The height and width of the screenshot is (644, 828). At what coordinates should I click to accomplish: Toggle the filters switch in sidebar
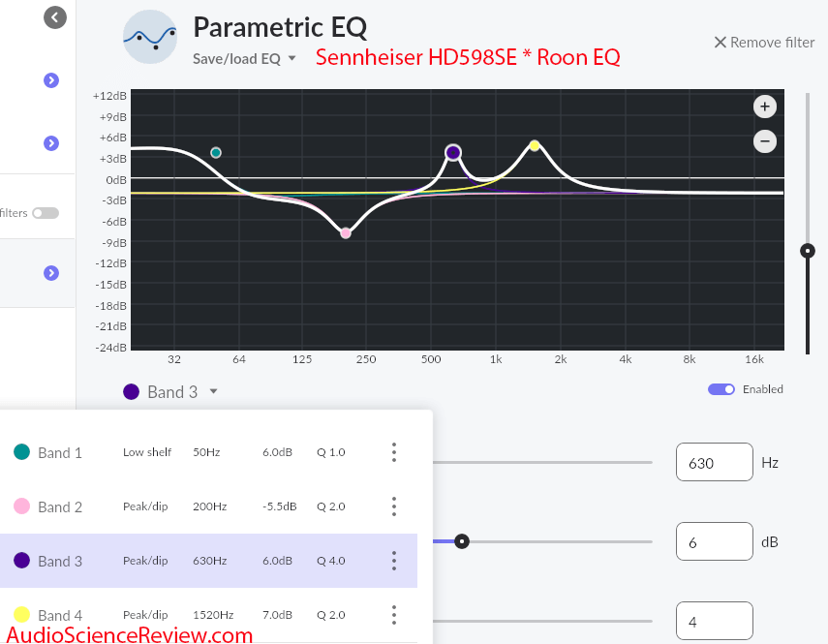pyautogui.click(x=46, y=213)
